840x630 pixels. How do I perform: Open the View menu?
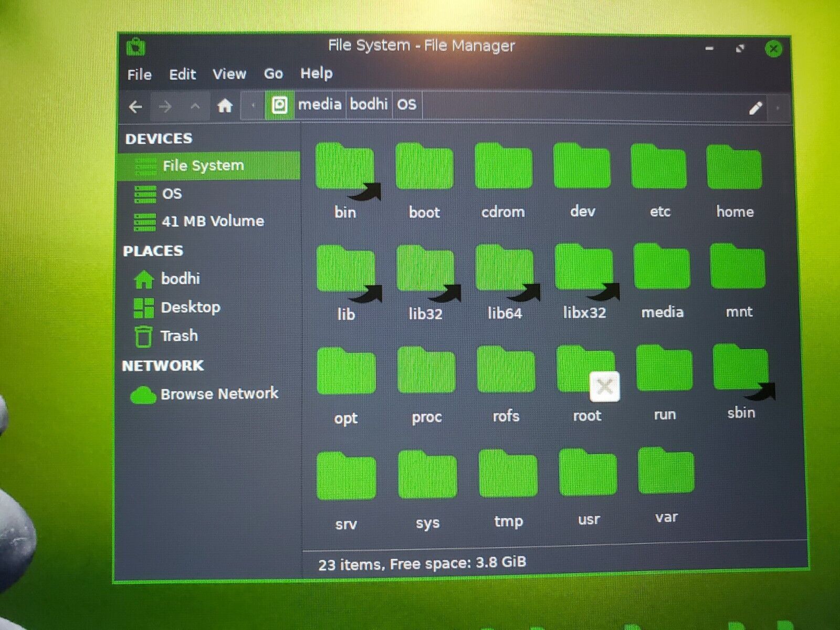229,73
